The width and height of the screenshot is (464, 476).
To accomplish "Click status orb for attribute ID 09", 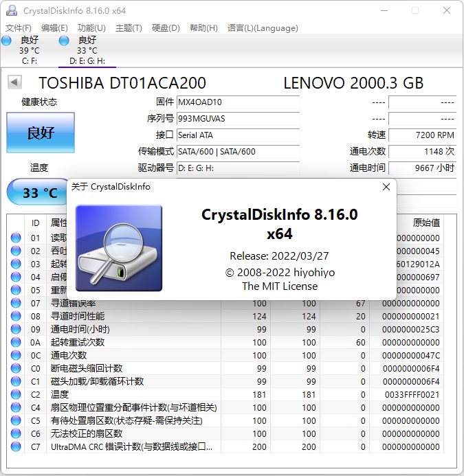I will coord(16,329).
